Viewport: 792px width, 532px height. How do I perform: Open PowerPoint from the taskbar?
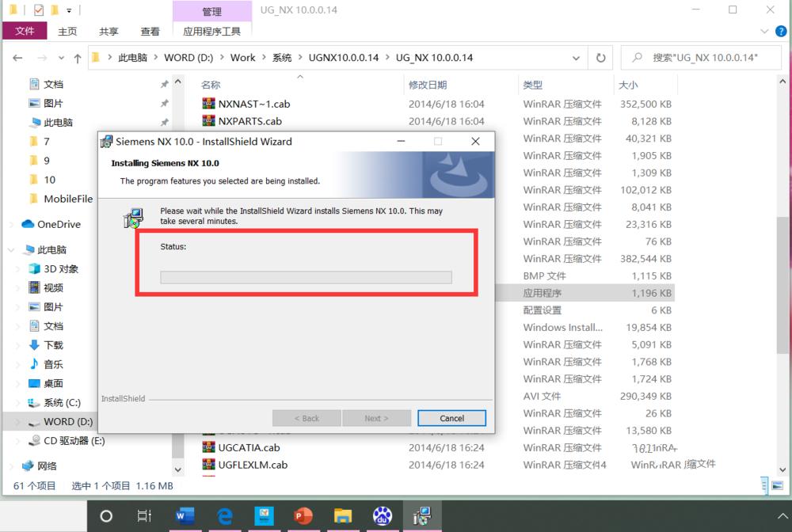(303, 517)
